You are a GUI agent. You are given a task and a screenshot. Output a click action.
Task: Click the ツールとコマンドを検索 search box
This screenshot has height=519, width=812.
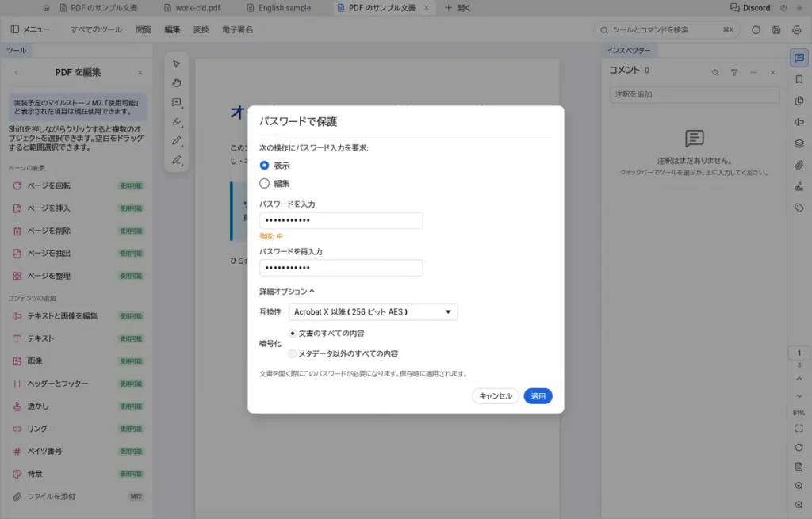[666, 30]
